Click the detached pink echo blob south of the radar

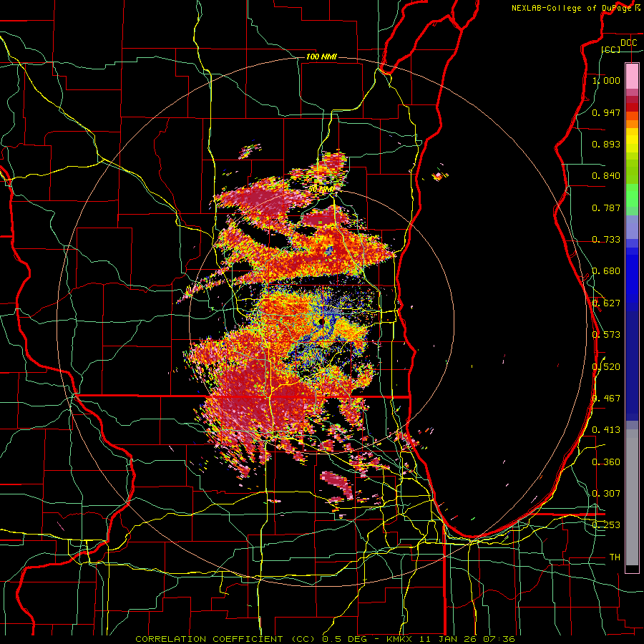(337, 484)
